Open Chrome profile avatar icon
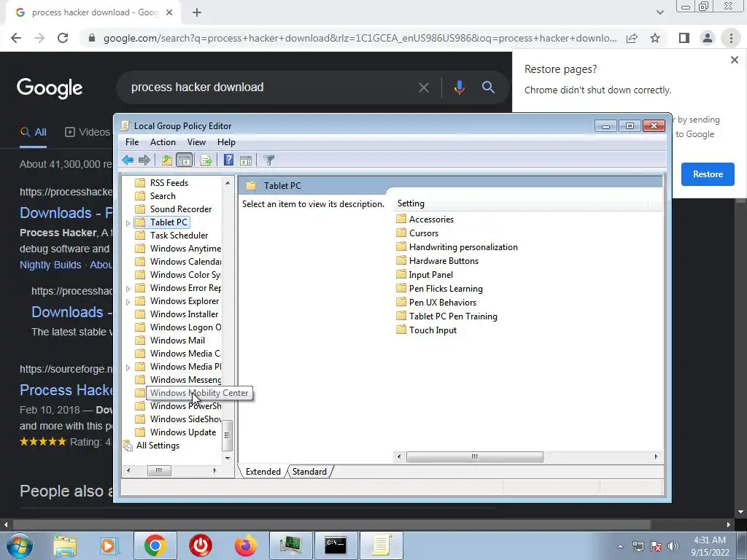Image resolution: width=747 pixels, height=560 pixels. [x=708, y=38]
